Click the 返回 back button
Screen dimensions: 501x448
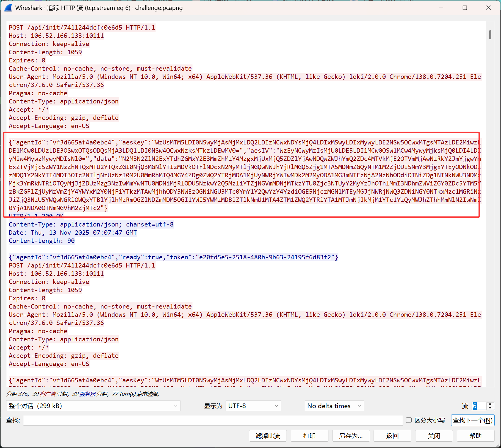pos(393,436)
